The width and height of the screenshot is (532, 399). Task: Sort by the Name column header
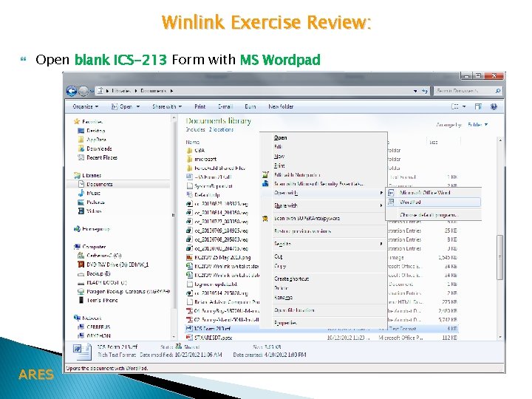(193, 142)
